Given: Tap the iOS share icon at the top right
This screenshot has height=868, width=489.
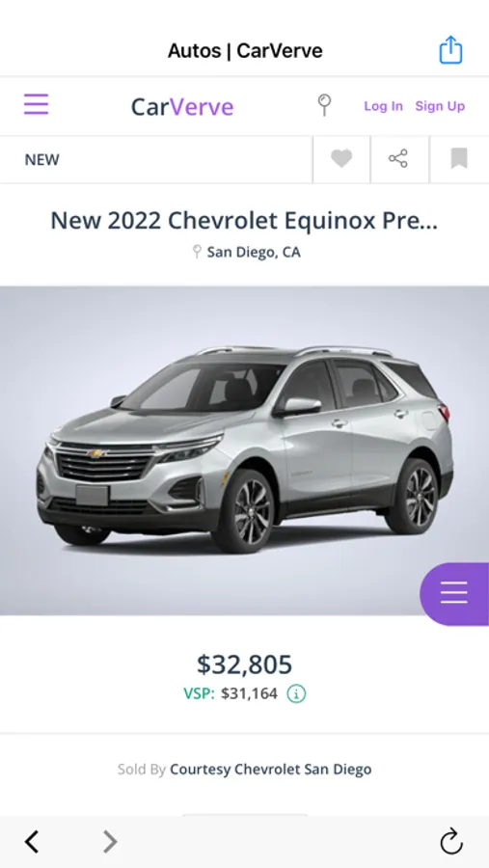Looking at the screenshot, I should click(x=450, y=50).
